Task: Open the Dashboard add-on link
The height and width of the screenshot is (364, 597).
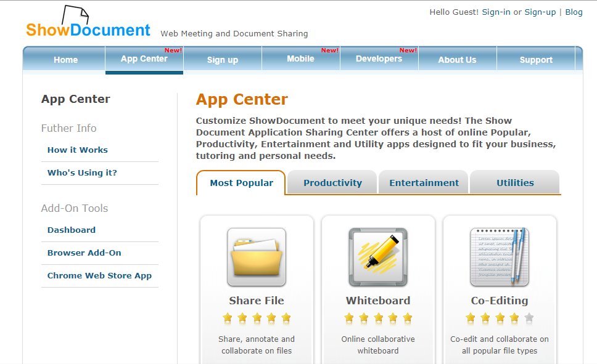Action: tap(72, 230)
